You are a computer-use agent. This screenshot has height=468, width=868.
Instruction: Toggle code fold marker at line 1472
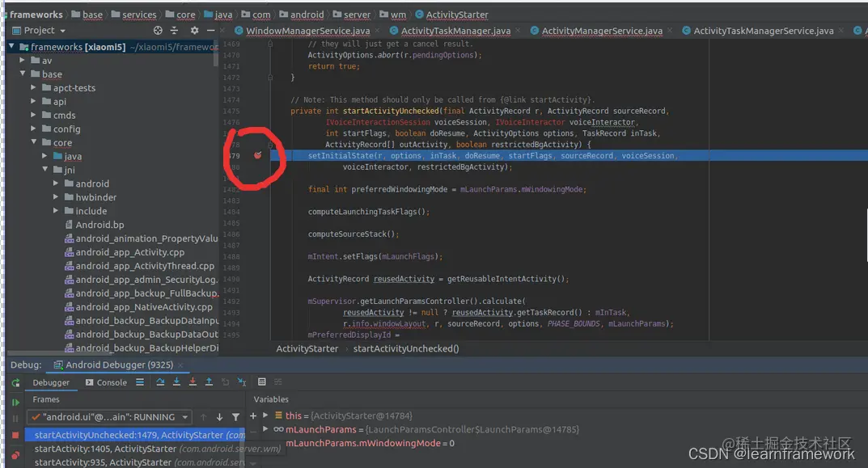click(x=270, y=78)
